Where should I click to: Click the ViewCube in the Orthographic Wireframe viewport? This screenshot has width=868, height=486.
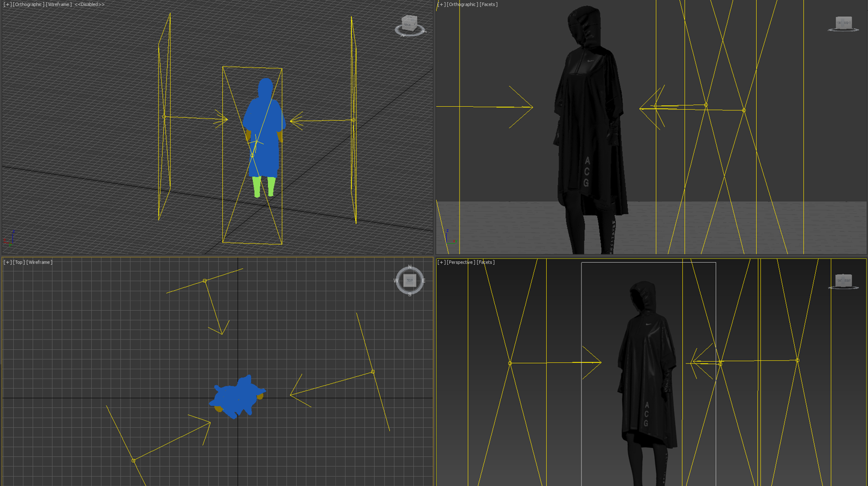coord(409,23)
